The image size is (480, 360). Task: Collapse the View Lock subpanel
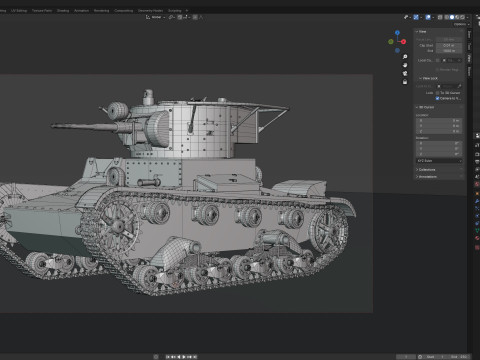(x=428, y=78)
